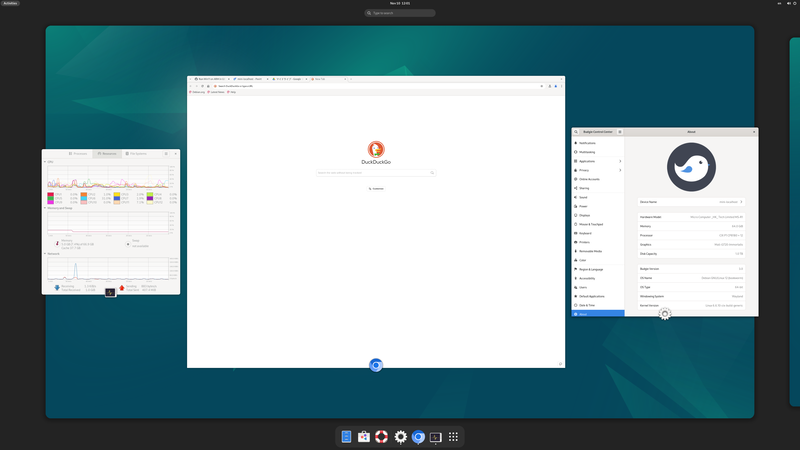Open the volume indicator in top bar
800x450 pixels.
click(789, 3)
